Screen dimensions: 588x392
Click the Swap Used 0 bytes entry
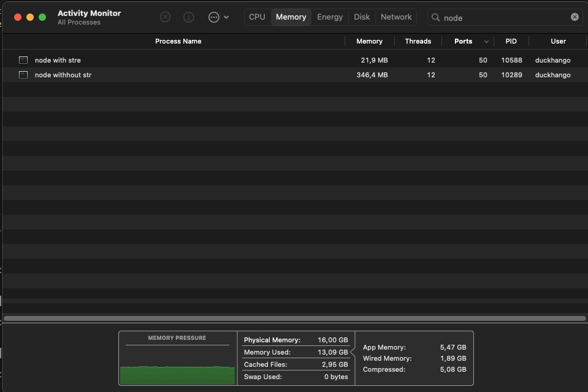coord(296,377)
